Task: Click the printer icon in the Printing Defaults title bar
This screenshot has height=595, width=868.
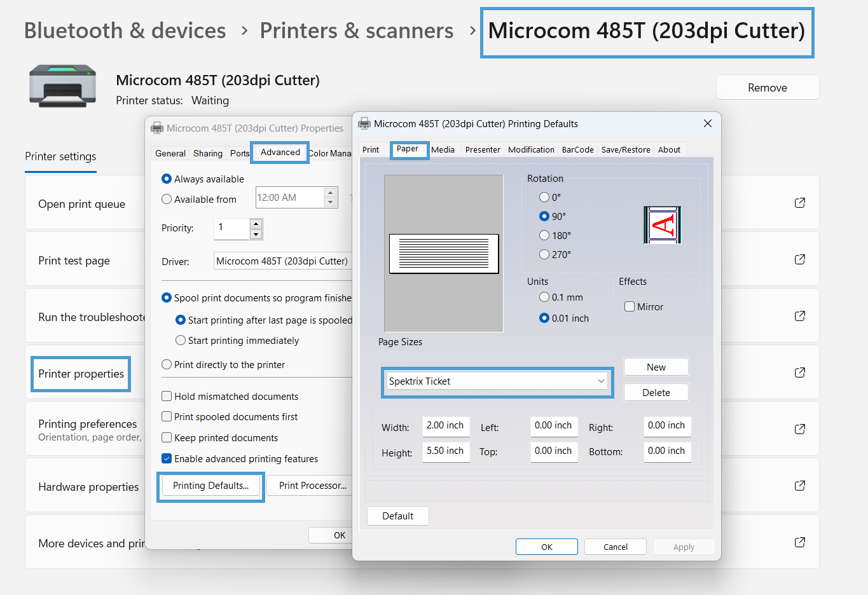Action: pos(364,123)
